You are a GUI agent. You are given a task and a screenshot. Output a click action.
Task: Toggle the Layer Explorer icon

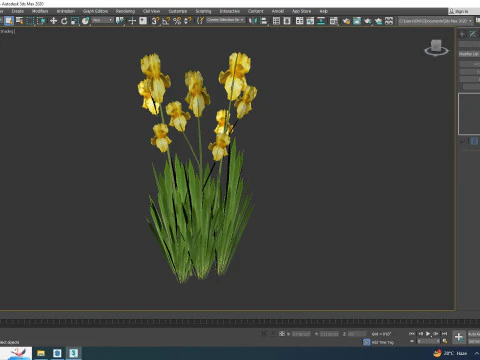pos(287,21)
